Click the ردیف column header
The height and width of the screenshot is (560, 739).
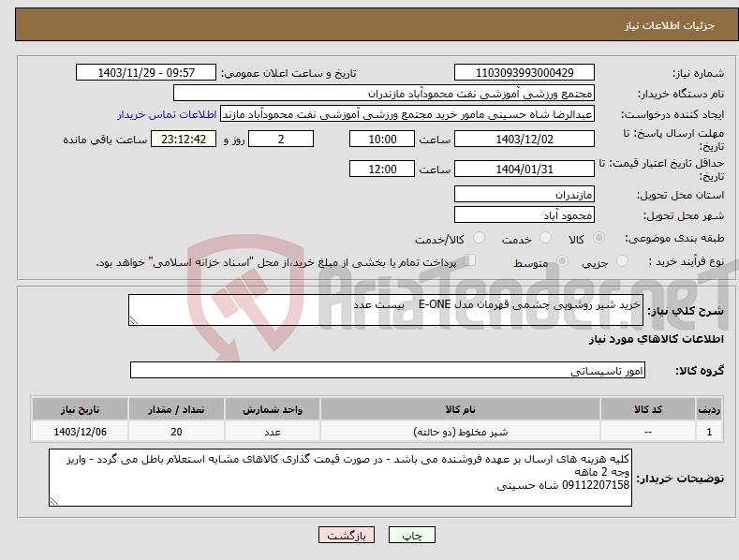709,409
